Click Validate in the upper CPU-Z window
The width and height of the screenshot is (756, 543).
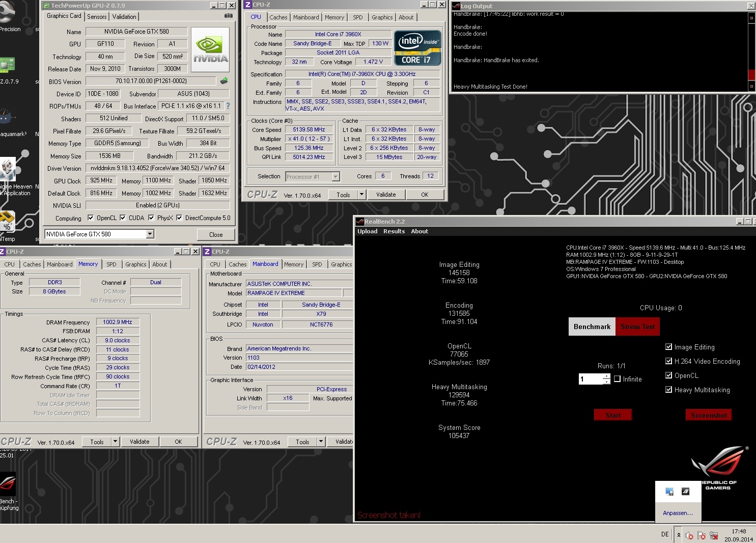click(x=386, y=195)
